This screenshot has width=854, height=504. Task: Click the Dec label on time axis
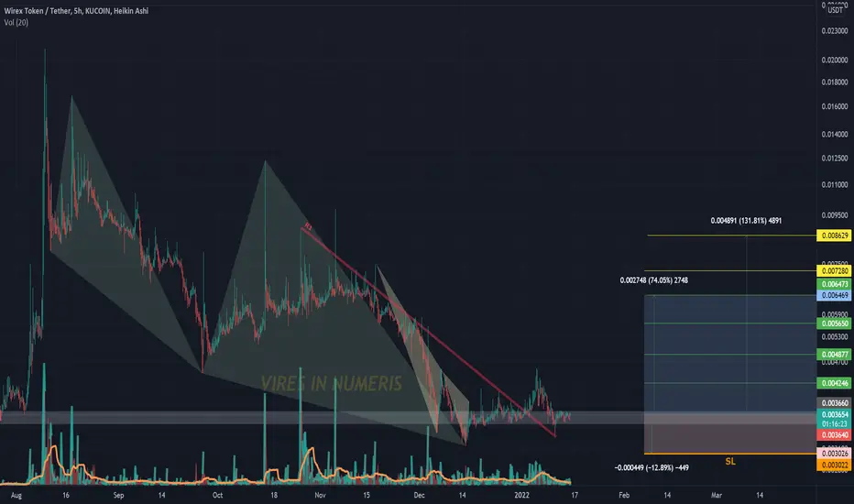(419, 495)
